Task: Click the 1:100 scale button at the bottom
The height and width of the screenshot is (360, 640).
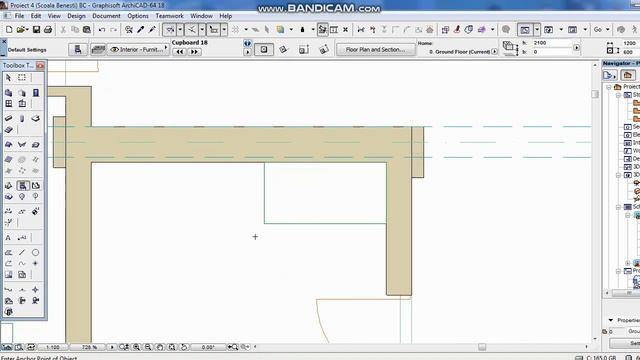Action: (53, 347)
